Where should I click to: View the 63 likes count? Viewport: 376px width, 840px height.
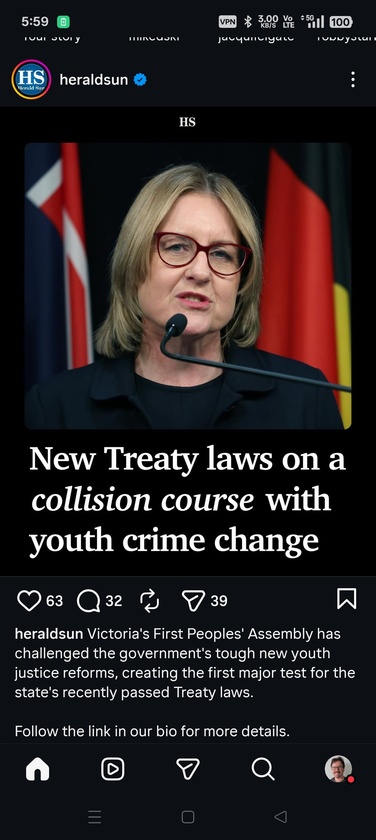(x=55, y=601)
